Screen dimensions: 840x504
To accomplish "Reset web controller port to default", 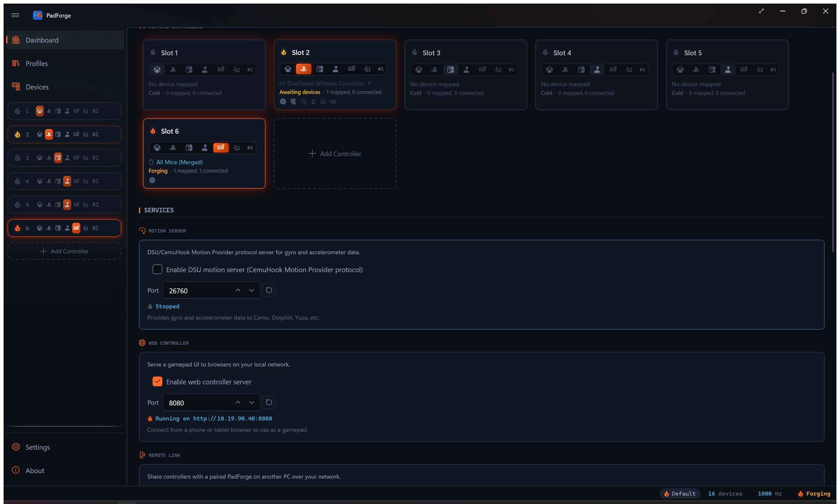I will (x=269, y=402).
